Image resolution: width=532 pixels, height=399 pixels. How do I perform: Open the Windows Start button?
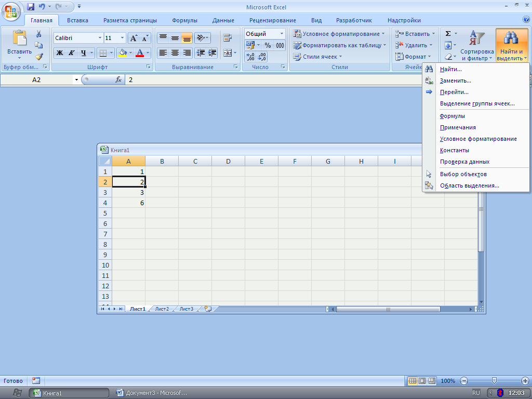click(x=16, y=393)
